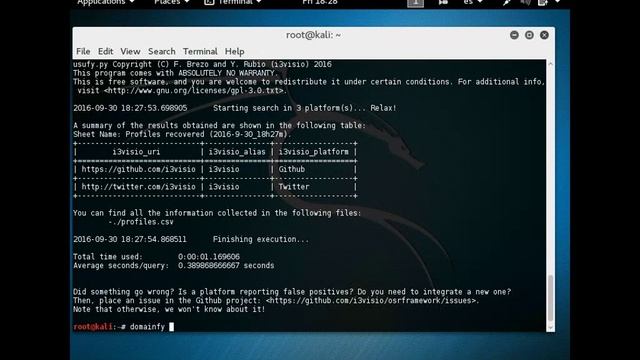The image size is (640, 360).
Task: Click the command prompt after 'domainfy'
Action: [x=171, y=327]
